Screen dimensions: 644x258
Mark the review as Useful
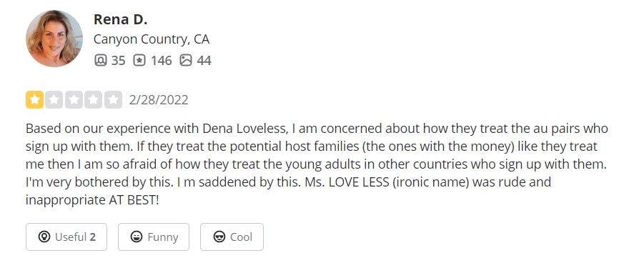(x=66, y=237)
